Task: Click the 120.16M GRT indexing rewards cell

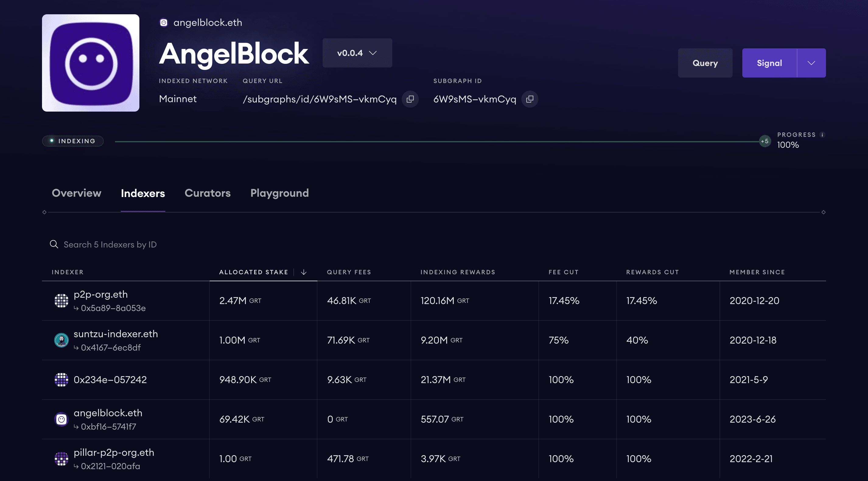Action: point(444,301)
